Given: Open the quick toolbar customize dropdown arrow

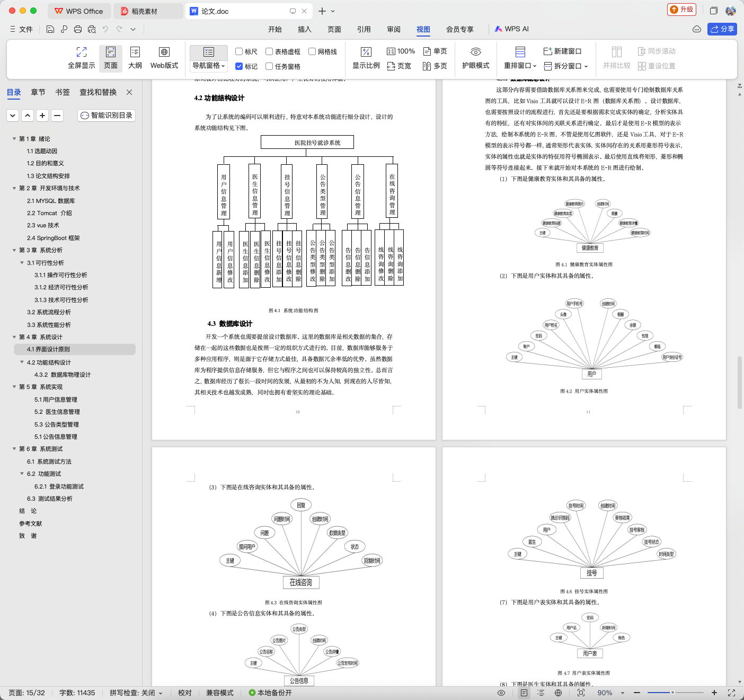Looking at the screenshot, I should [133, 29].
